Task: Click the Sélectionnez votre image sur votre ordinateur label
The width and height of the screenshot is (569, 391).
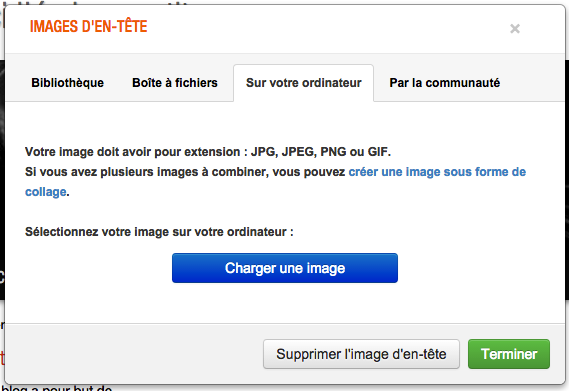Action: click(159, 232)
